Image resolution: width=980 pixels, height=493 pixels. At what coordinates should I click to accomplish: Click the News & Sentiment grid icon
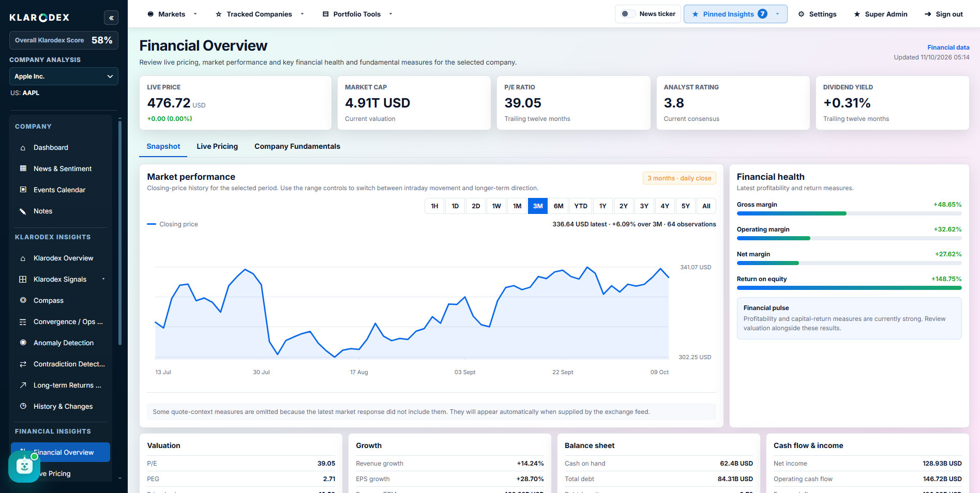(x=23, y=168)
